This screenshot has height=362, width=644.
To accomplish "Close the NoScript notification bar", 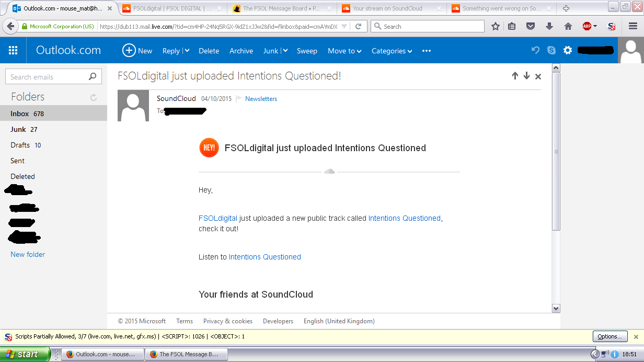I will click(x=636, y=337).
